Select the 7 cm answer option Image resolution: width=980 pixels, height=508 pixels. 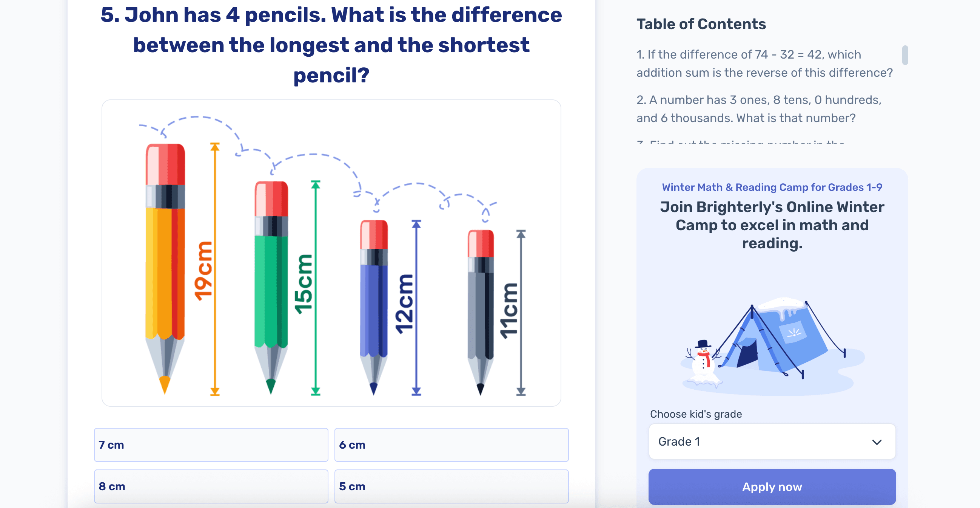click(211, 445)
